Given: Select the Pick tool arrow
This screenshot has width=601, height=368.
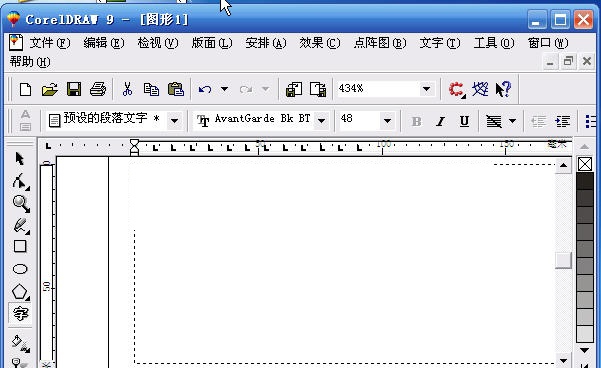Looking at the screenshot, I should coord(20,159).
